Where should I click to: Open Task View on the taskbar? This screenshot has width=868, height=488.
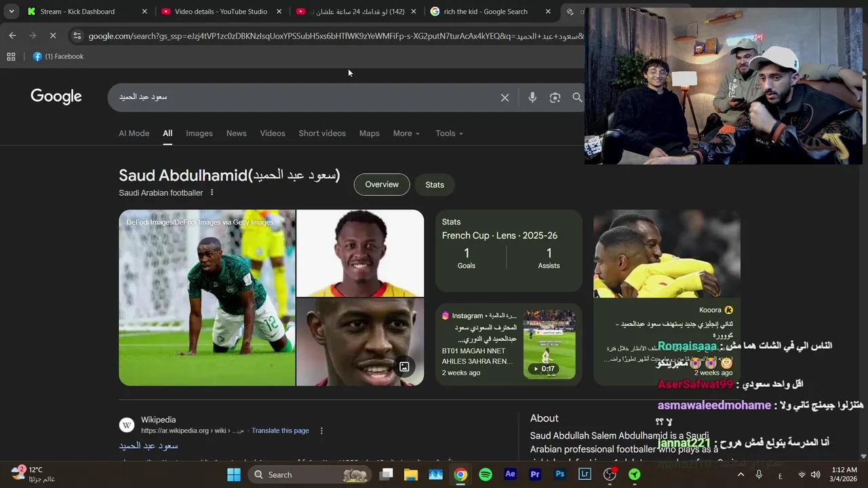click(386, 474)
